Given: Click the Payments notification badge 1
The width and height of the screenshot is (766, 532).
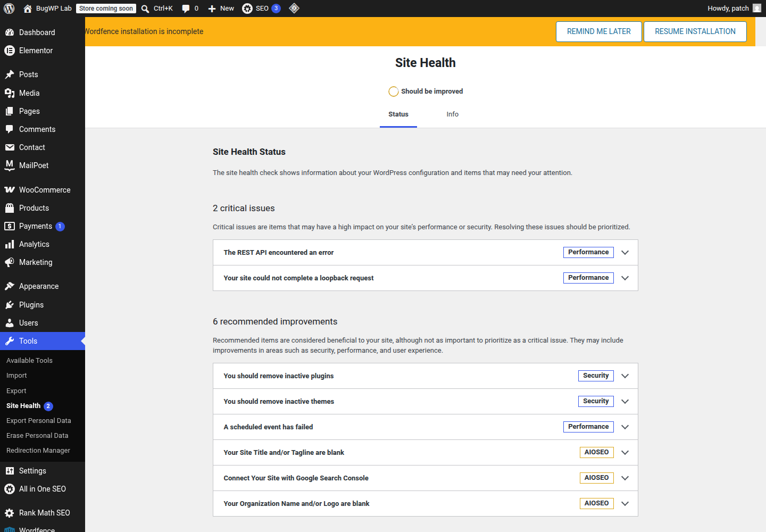Looking at the screenshot, I should 60,227.
